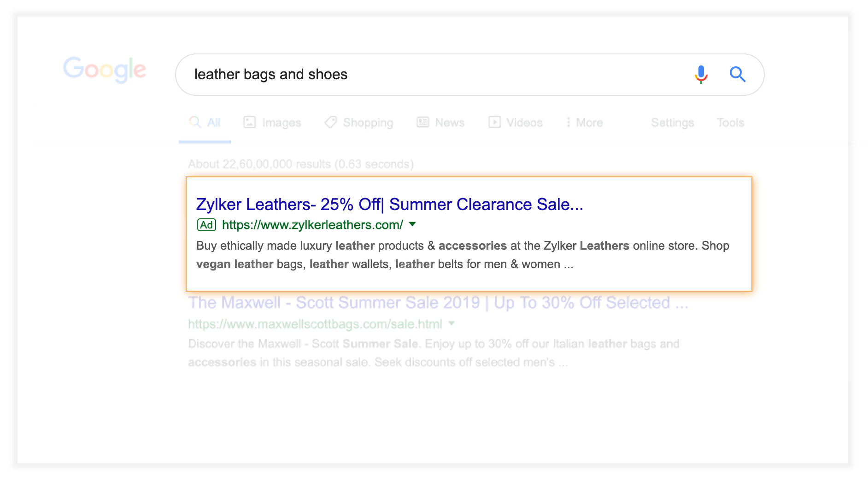Image resolution: width=868 pixels, height=480 pixels.
Task: Click the tag icon on Shopping tab
Action: [331, 122]
